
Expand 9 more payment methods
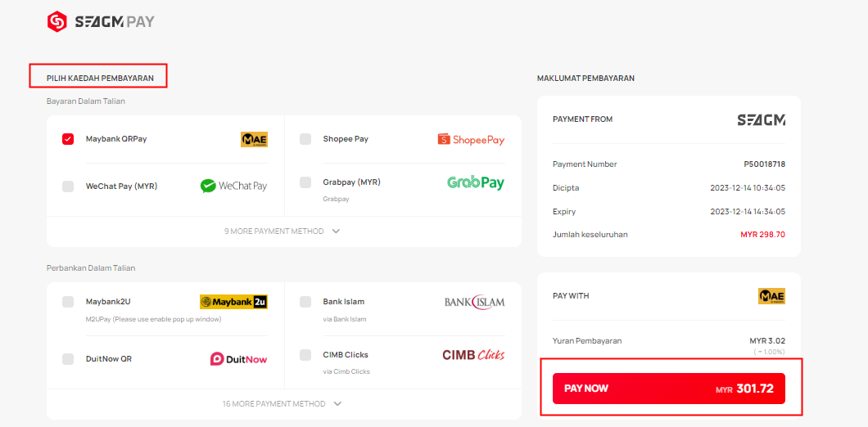(283, 231)
